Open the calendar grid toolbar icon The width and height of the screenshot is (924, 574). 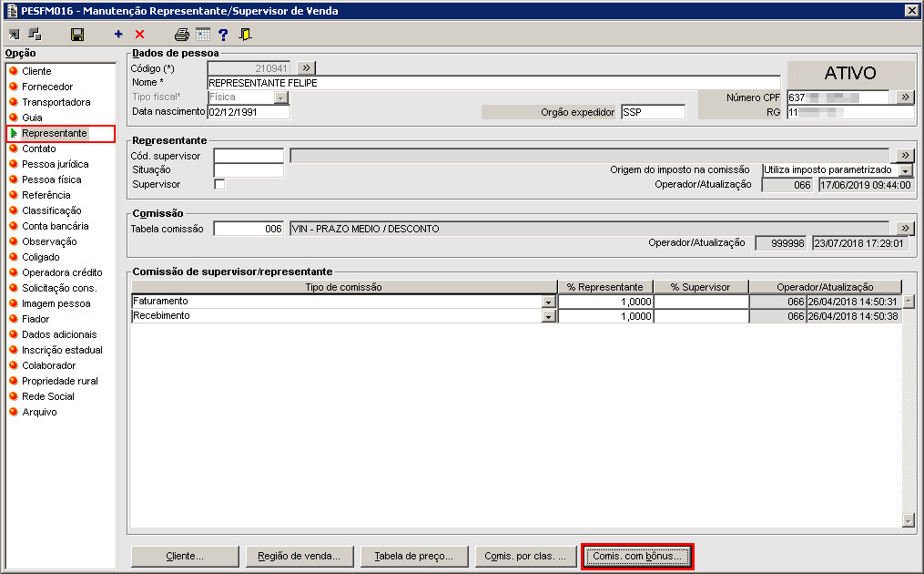[203, 35]
